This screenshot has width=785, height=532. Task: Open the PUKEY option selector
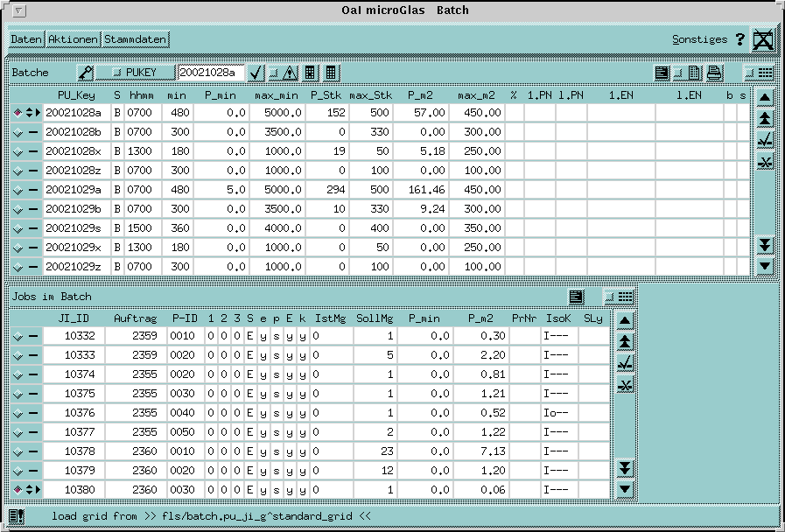[x=137, y=73]
